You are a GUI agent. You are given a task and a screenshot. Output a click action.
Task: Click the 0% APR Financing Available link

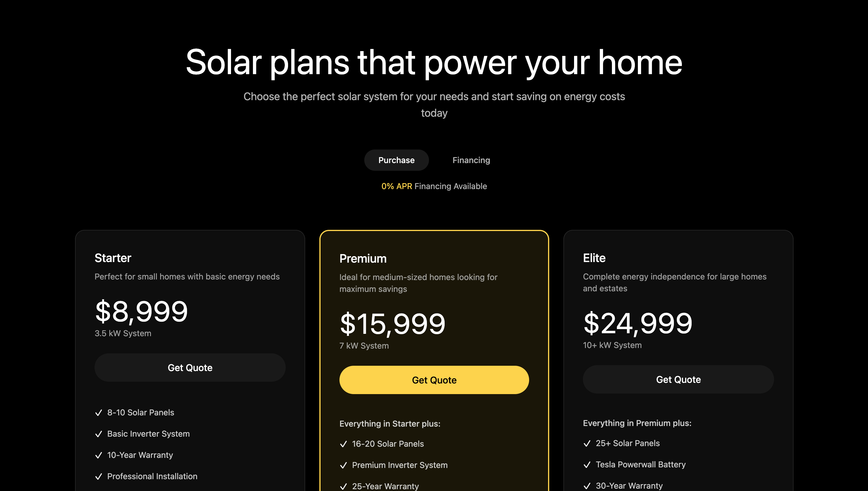pyautogui.click(x=434, y=186)
